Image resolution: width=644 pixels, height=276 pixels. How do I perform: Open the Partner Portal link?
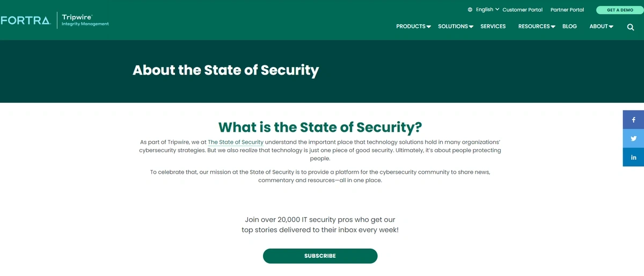pos(567,10)
